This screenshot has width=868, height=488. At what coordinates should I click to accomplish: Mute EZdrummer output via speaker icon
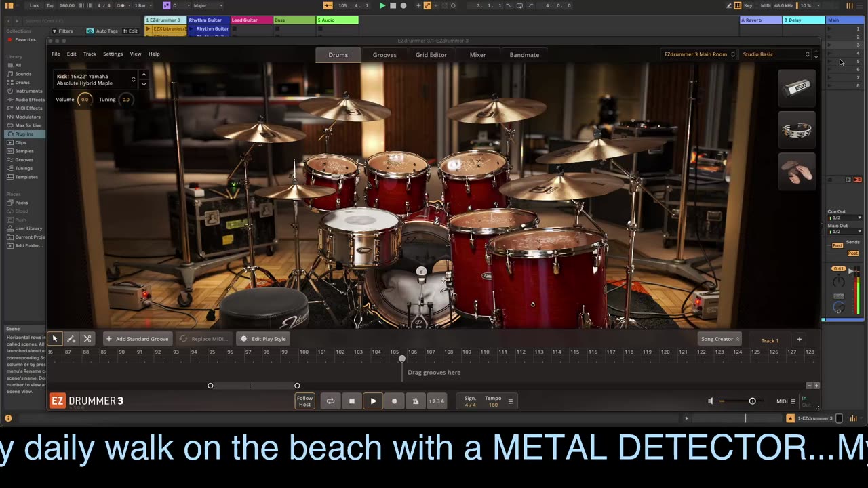pyautogui.click(x=711, y=401)
